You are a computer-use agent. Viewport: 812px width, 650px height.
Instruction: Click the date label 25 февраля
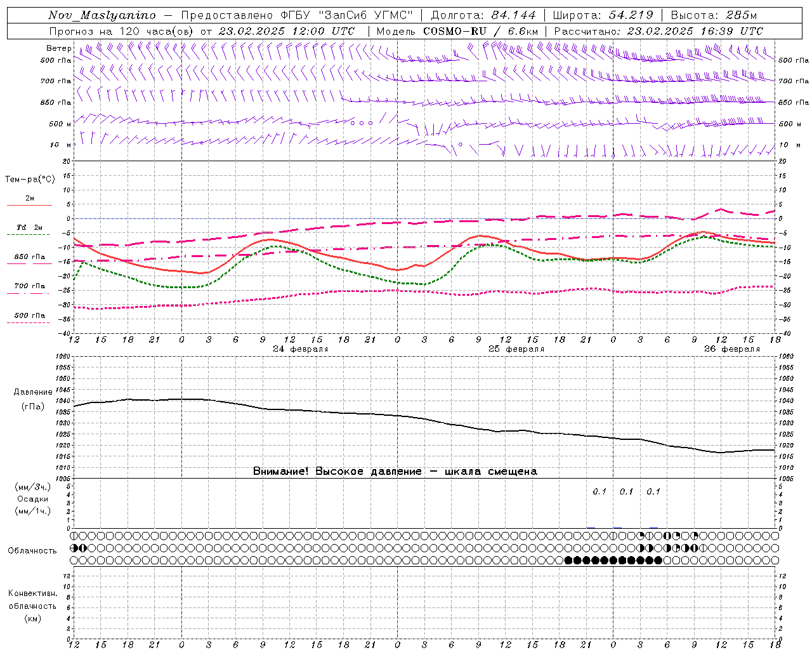pyautogui.click(x=516, y=349)
